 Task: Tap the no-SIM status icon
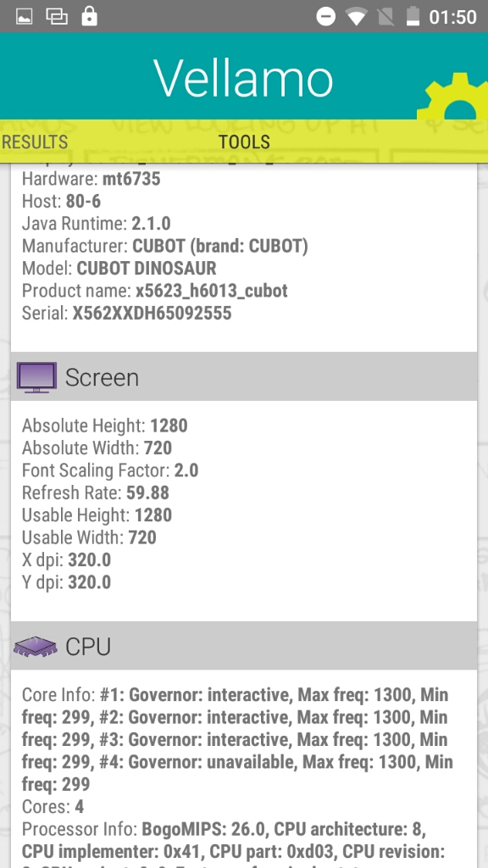click(x=385, y=17)
